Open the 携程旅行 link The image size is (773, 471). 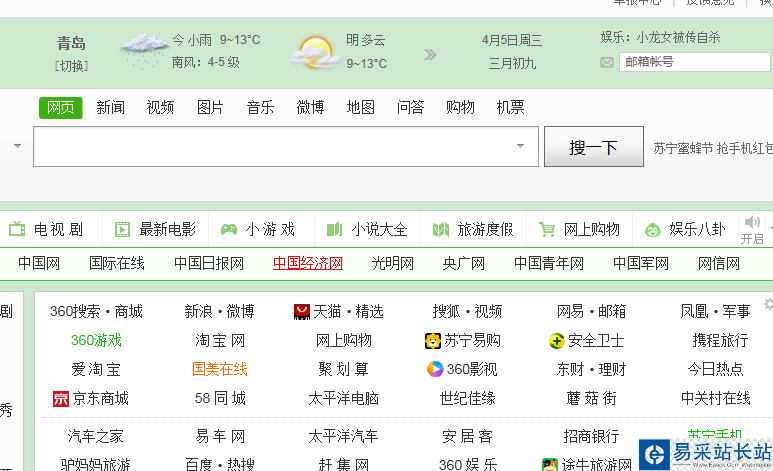[x=720, y=340]
